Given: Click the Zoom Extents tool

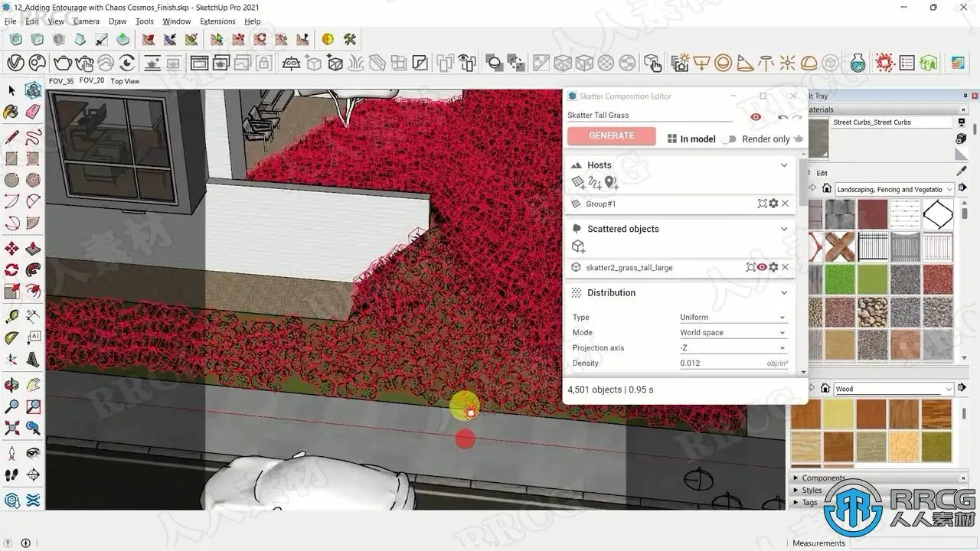Looking at the screenshot, I should pyautogui.click(x=11, y=428).
